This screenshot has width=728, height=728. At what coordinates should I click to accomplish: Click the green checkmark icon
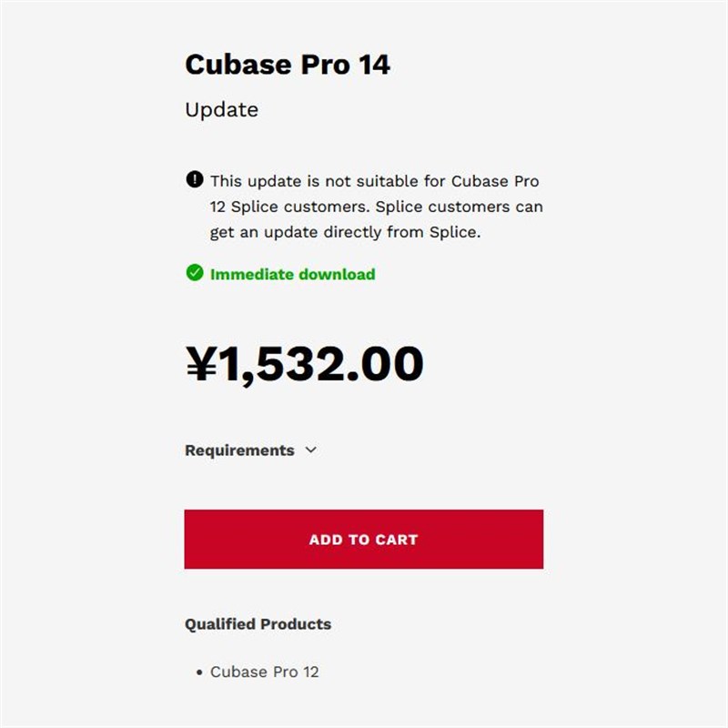click(x=195, y=272)
